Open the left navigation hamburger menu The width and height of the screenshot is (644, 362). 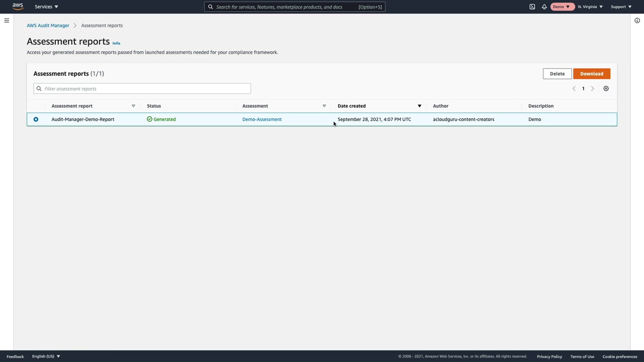(x=7, y=21)
